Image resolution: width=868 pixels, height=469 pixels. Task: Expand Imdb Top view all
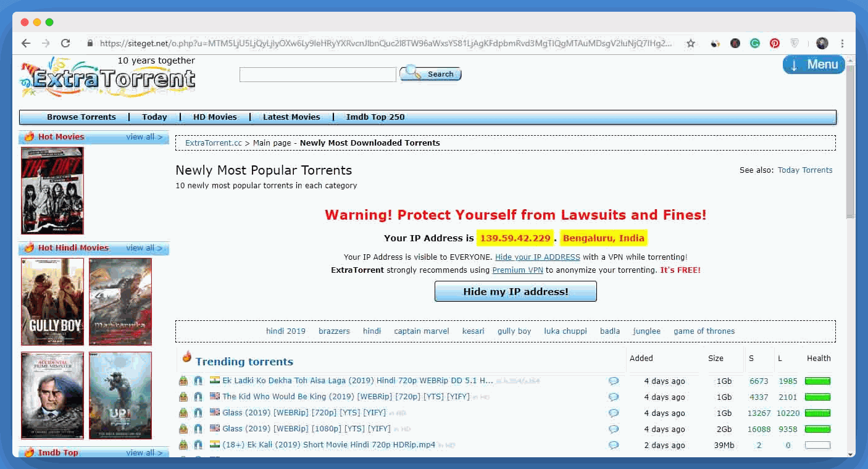coord(144,453)
